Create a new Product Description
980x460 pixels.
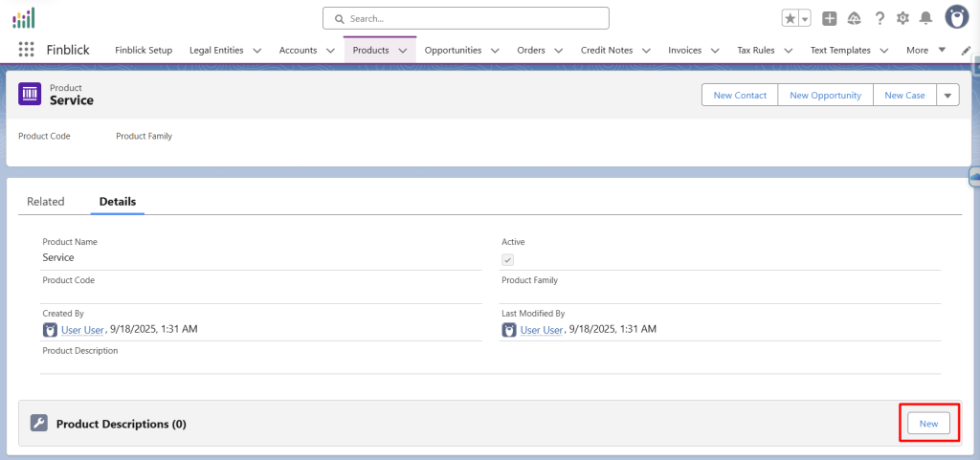[928, 423]
